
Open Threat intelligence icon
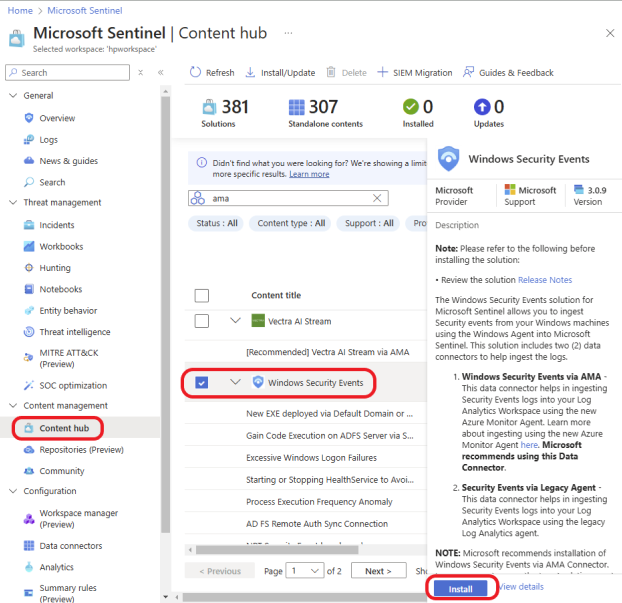coord(29,332)
